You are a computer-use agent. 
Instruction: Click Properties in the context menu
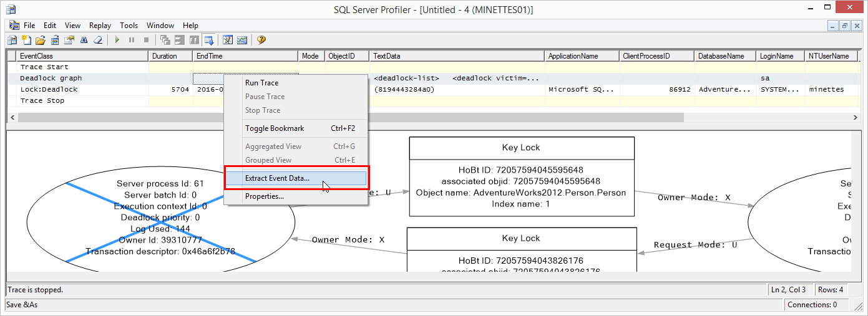(265, 196)
